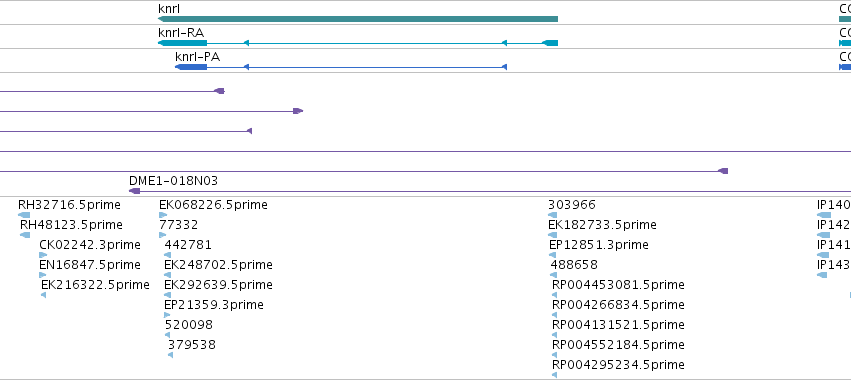Click the knrl-RA right-end exon block

(550, 43)
